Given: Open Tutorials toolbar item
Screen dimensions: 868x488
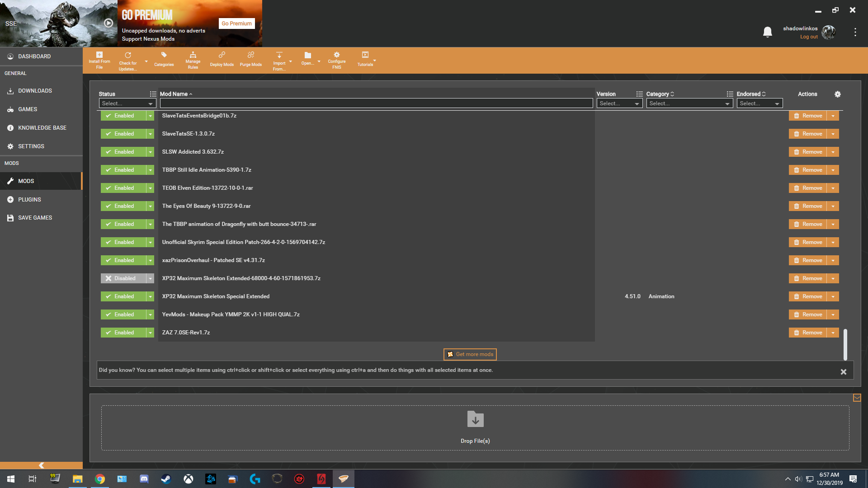Looking at the screenshot, I should tap(365, 60).
